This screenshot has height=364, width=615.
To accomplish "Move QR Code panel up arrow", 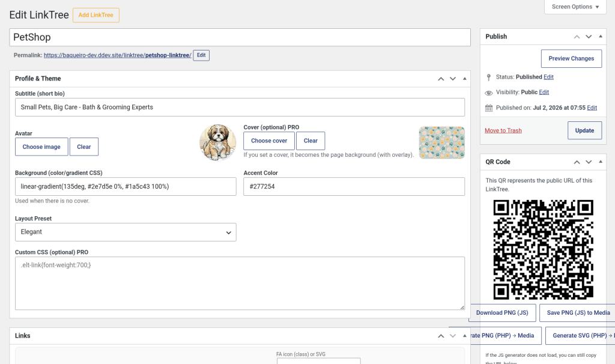I will [x=577, y=162].
